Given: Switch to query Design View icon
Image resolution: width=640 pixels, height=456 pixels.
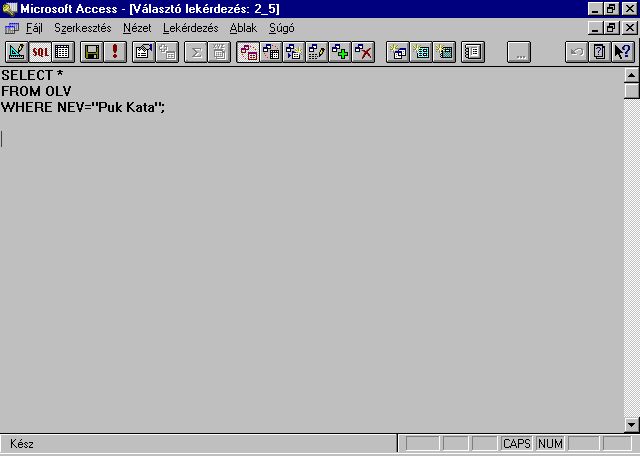Looking at the screenshot, I should [x=17, y=52].
